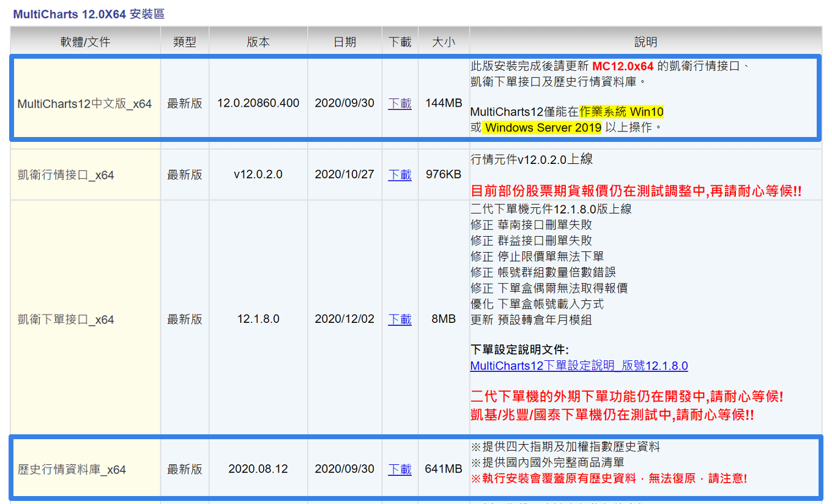Select 最新版 cell in 凱衛行情接口_x64 row
Viewport: 832px width, 504px height.
(185, 174)
